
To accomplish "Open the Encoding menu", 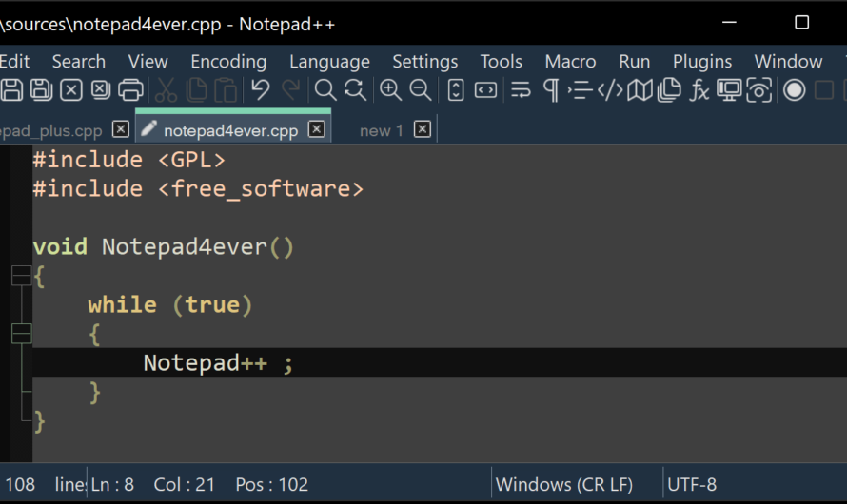I will 228,62.
